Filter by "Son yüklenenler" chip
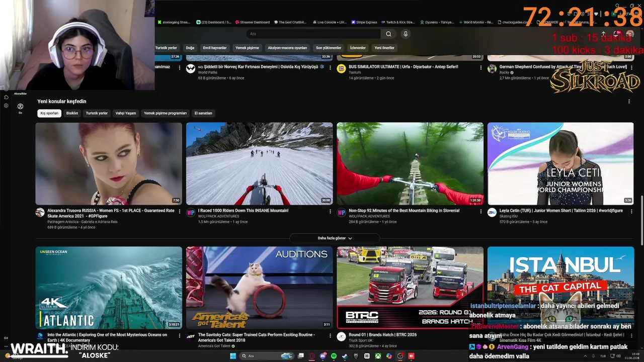This screenshot has height=362, width=644. pos(329,48)
